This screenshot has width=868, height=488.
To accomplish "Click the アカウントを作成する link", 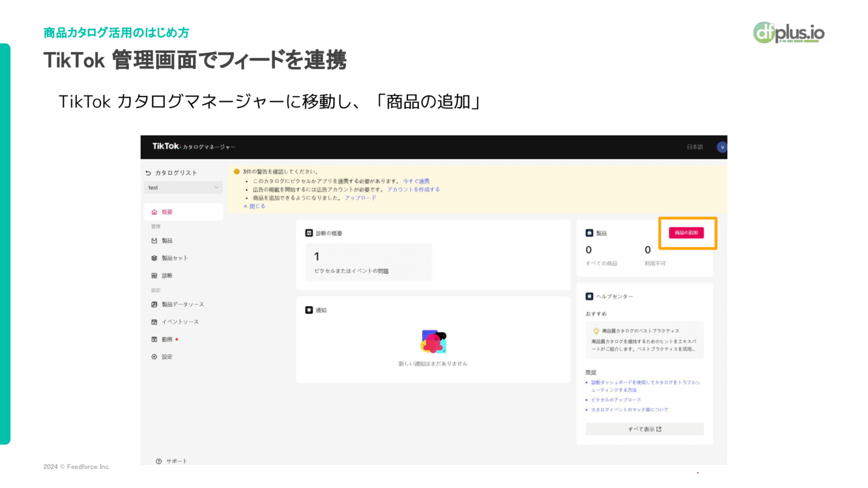I will [x=413, y=190].
